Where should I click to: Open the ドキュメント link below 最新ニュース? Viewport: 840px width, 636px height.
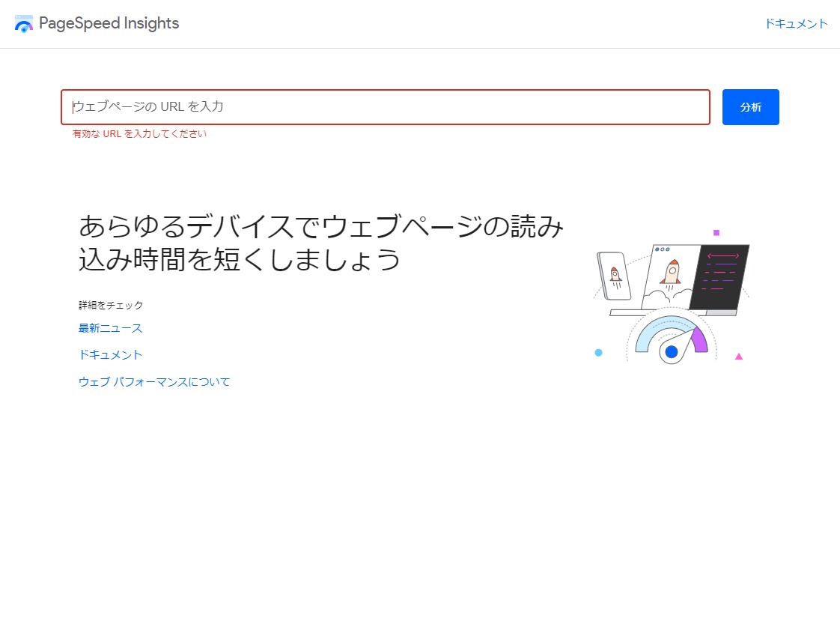(110, 355)
